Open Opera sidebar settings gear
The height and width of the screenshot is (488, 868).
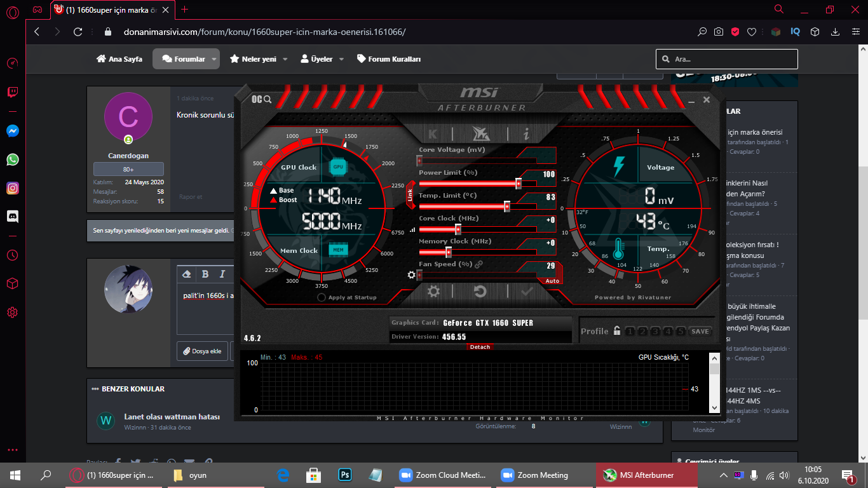[x=13, y=312]
